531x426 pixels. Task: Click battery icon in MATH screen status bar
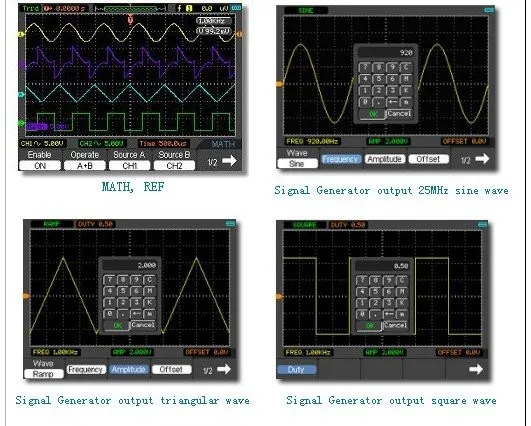(236, 8)
